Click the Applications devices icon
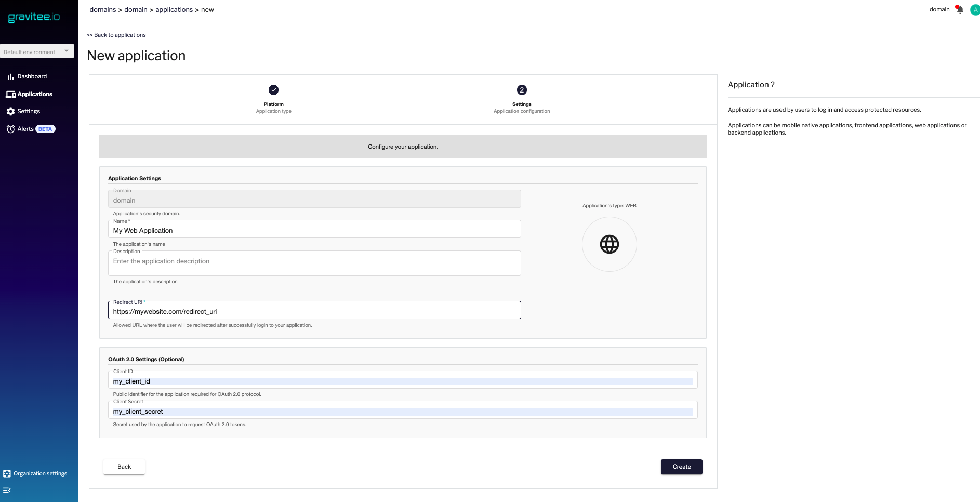The image size is (980, 502). (x=10, y=94)
